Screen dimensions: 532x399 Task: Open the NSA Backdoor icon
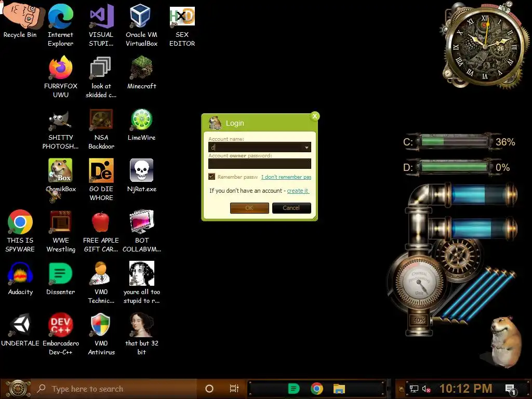pyautogui.click(x=101, y=120)
